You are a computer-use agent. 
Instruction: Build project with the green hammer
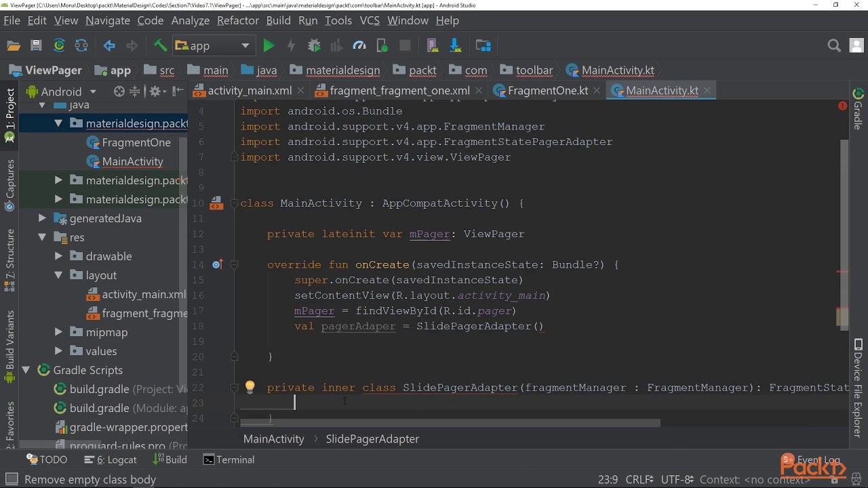(x=160, y=45)
